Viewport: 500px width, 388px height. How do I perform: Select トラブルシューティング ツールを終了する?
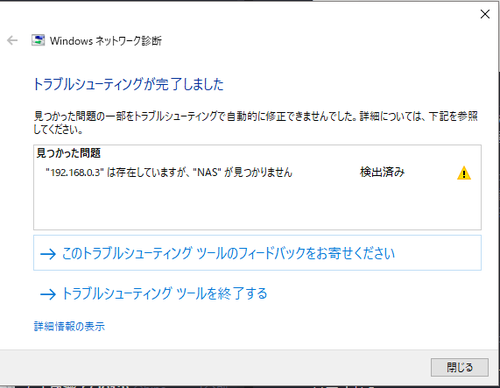(154, 294)
